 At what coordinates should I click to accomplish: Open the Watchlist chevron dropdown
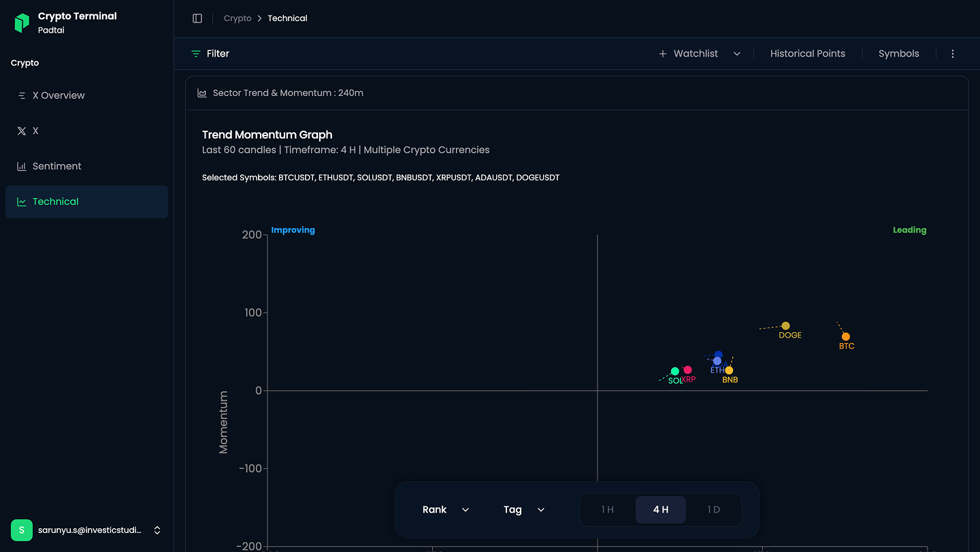click(736, 53)
